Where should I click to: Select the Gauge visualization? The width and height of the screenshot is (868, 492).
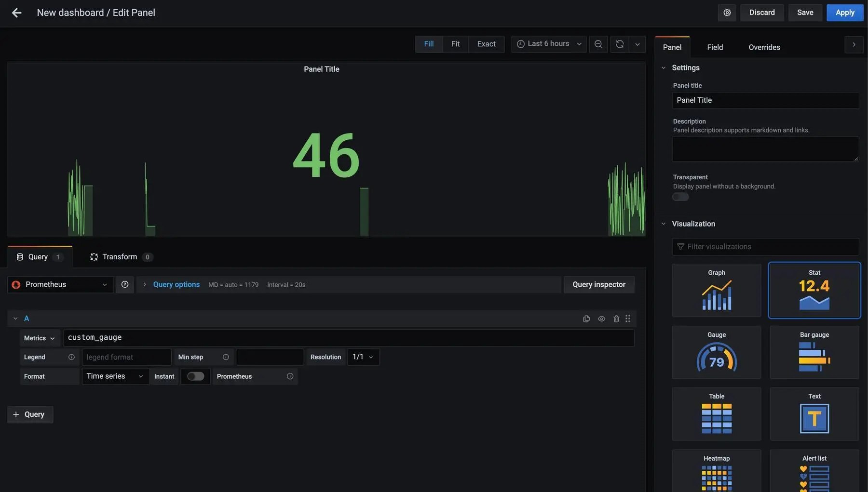pyautogui.click(x=716, y=352)
